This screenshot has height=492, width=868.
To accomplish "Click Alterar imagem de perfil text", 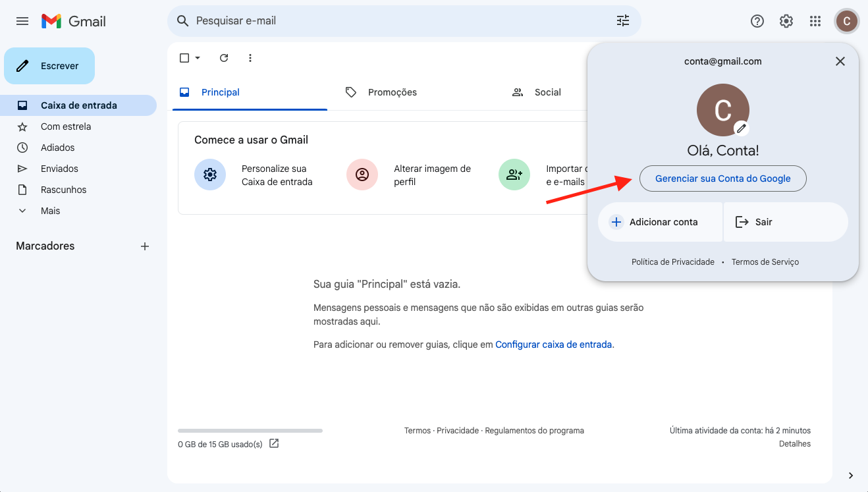I will click(433, 175).
